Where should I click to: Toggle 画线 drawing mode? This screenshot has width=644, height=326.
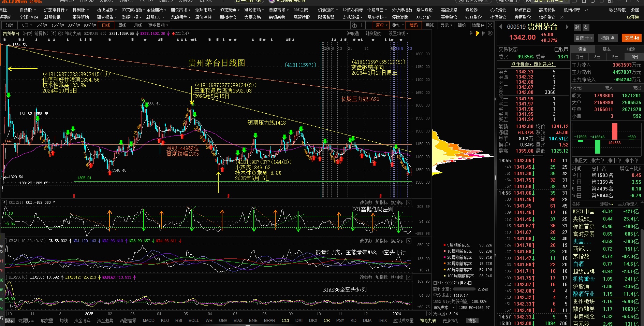pyautogui.click(x=430, y=25)
